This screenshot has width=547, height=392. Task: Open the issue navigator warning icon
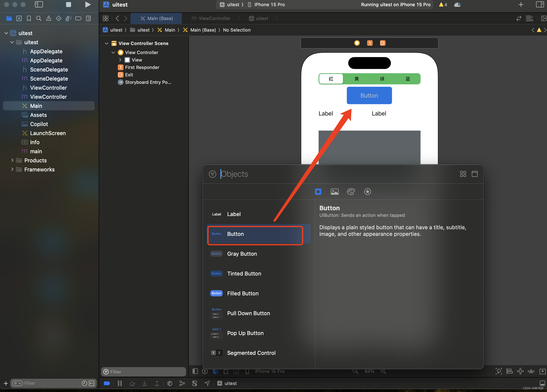49,18
